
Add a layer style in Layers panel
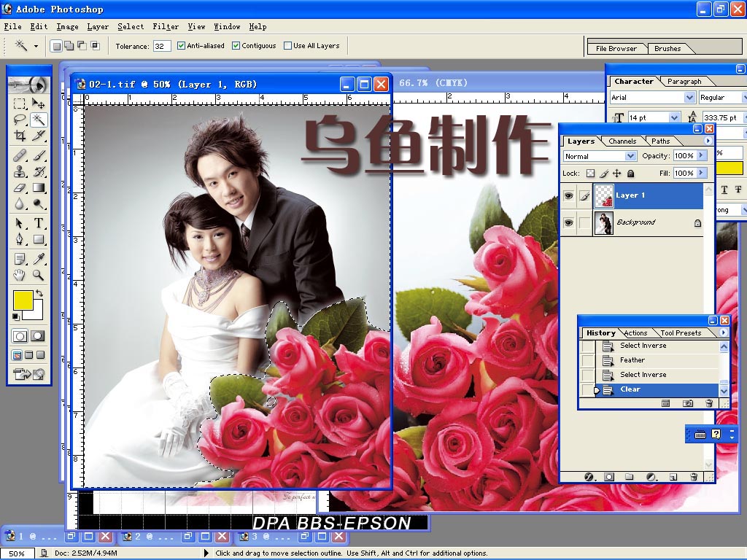pyautogui.click(x=589, y=477)
